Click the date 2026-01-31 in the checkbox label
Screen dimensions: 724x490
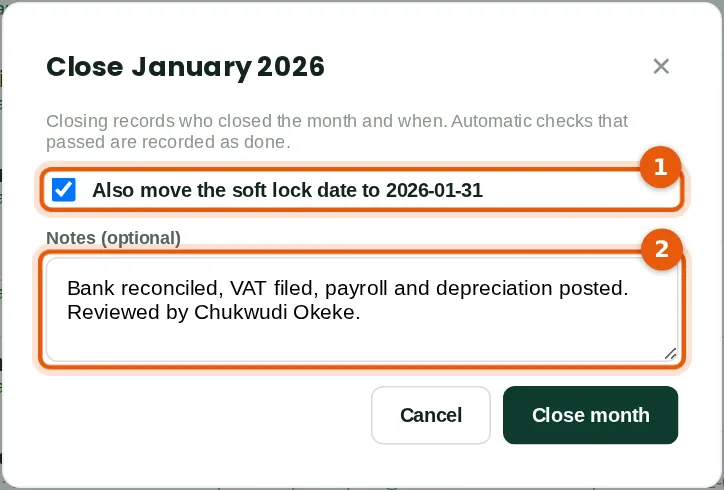434,190
